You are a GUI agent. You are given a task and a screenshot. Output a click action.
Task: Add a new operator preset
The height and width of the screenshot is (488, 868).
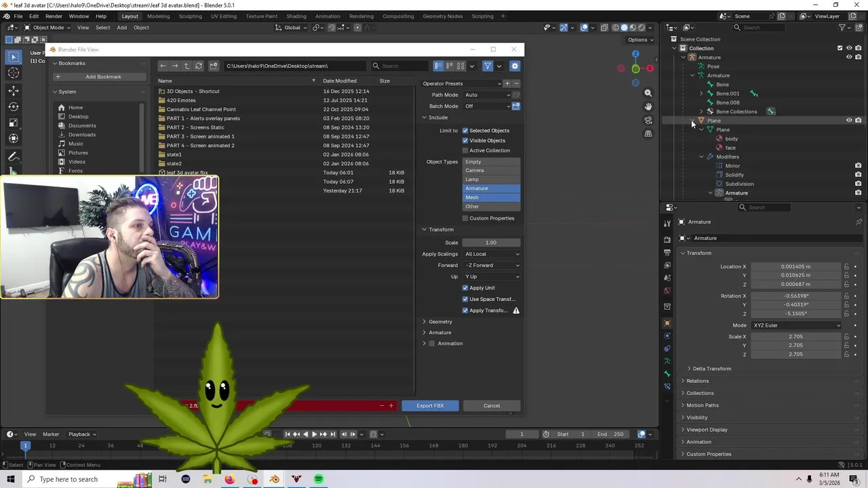pos(507,83)
